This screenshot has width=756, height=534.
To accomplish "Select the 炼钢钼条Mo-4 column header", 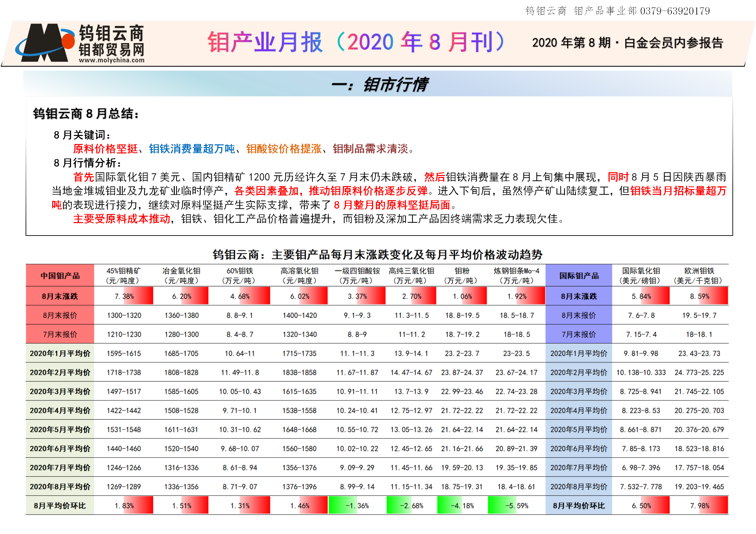I will [x=517, y=276].
